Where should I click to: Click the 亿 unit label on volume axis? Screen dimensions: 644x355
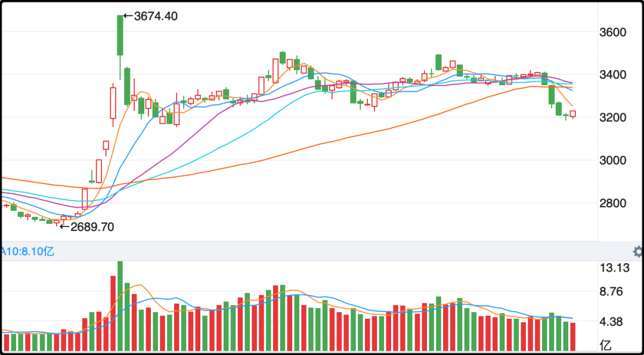pyautogui.click(x=606, y=344)
